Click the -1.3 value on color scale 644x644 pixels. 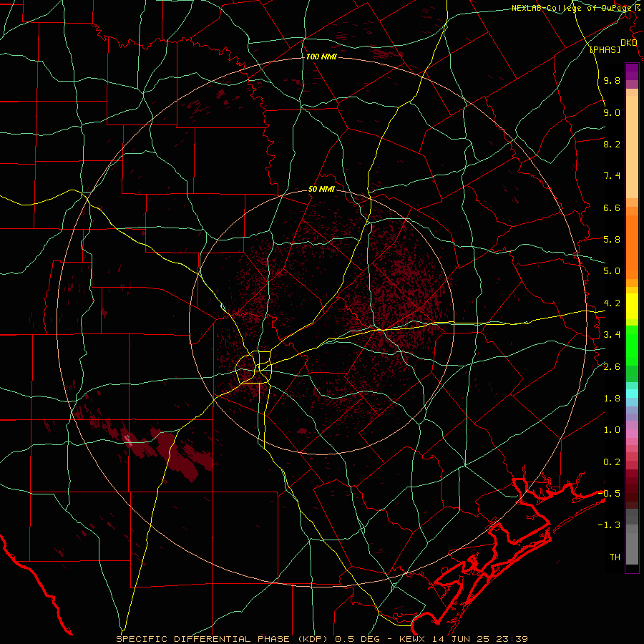click(609, 525)
